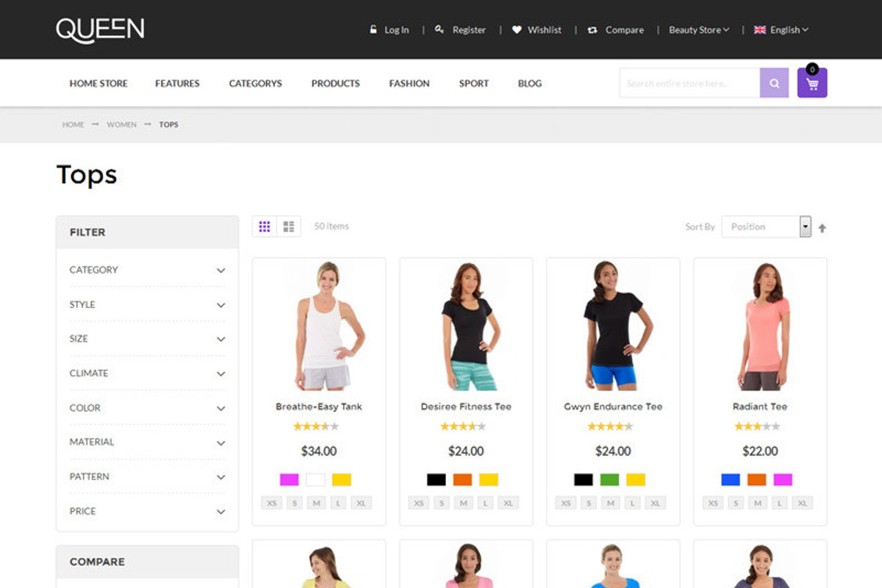Switch to grid view icon

pos(265,226)
